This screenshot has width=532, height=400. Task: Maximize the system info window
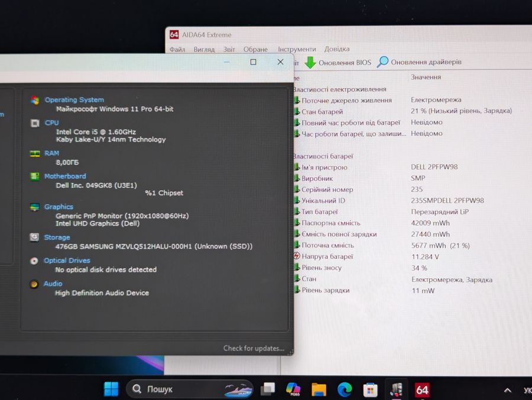tap(253, 62)
